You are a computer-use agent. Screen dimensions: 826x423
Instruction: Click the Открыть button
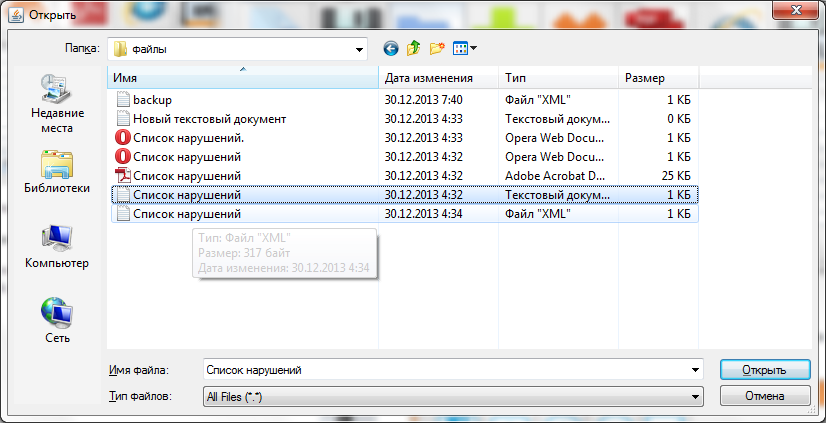(764, 370)
